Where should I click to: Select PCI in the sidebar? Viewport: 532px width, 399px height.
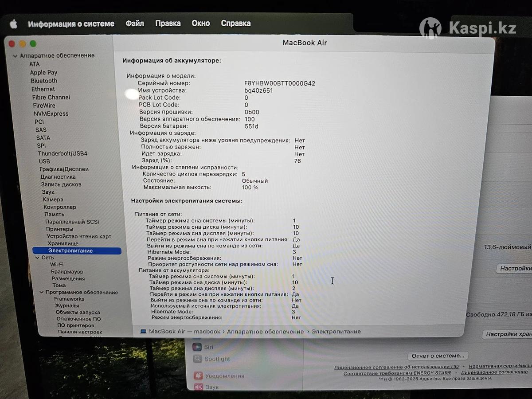(39, 121)
